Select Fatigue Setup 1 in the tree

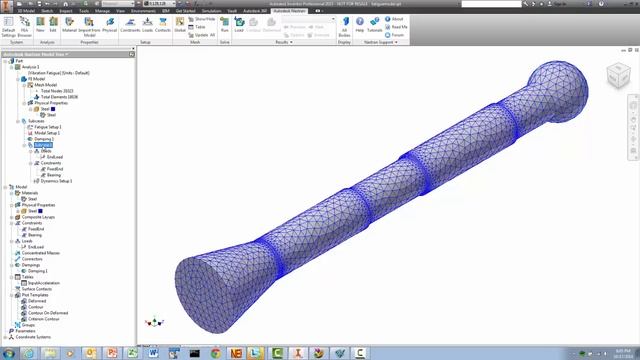48,127
